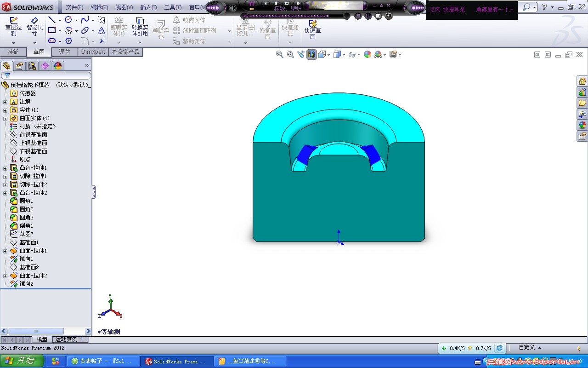Open SolidWorks Resources home pane

(582, 81)
